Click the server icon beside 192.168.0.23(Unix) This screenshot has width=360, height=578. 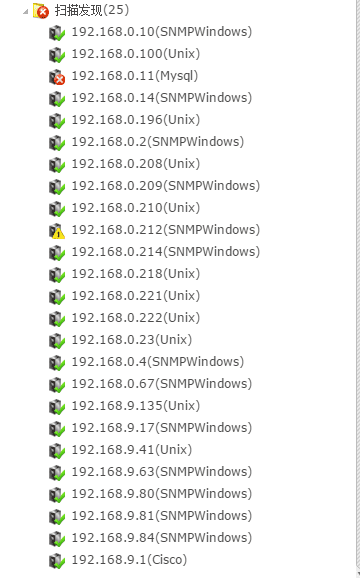57,341
